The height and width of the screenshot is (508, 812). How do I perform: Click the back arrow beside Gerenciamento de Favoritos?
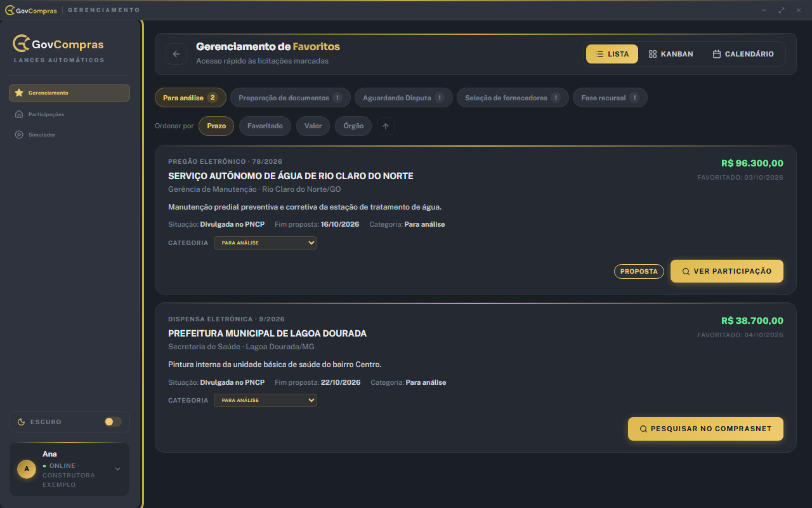coord(176,54)
